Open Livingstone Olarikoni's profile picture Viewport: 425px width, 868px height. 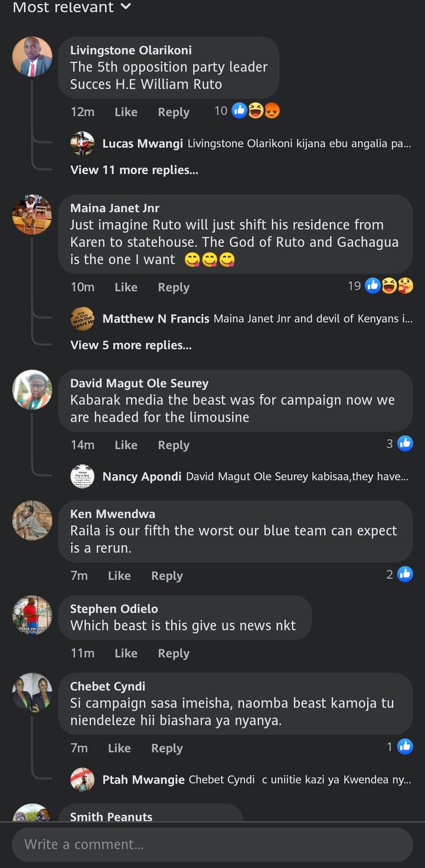[x=32, y=57]
